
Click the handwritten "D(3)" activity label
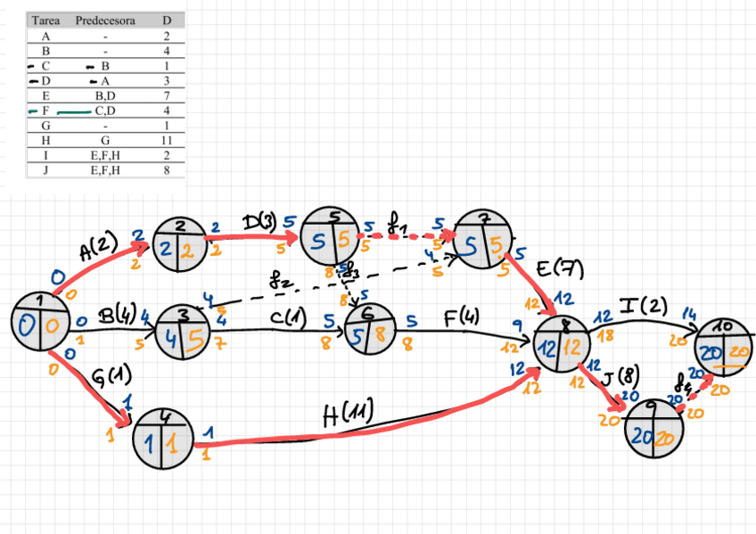pyautogui.click(x=260, y=222)
